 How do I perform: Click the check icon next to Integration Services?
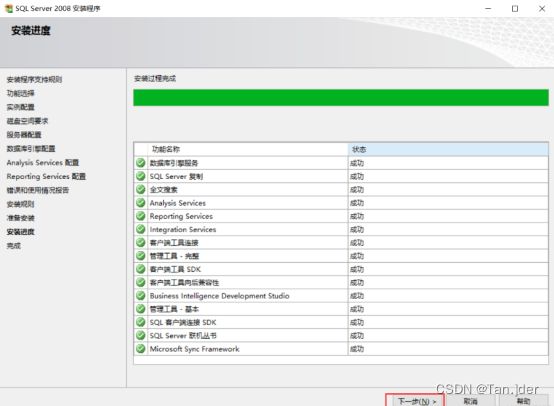coord(141,229)
